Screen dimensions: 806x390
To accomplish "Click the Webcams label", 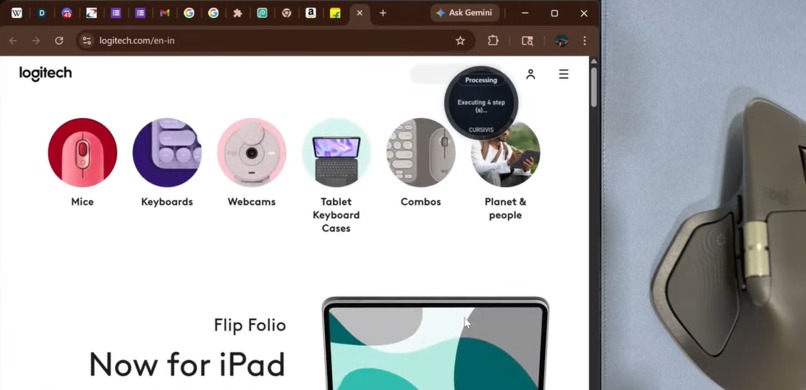I will 252,202.
